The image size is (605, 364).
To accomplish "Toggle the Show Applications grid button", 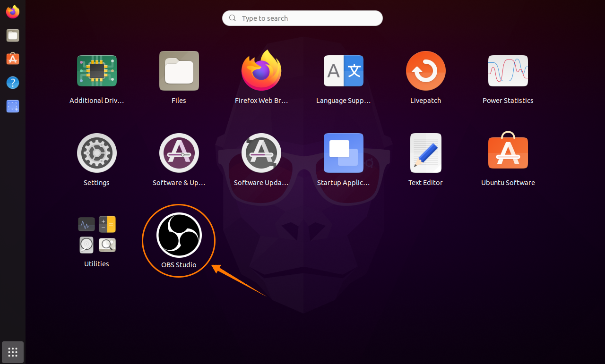I will tap(13, 352).
